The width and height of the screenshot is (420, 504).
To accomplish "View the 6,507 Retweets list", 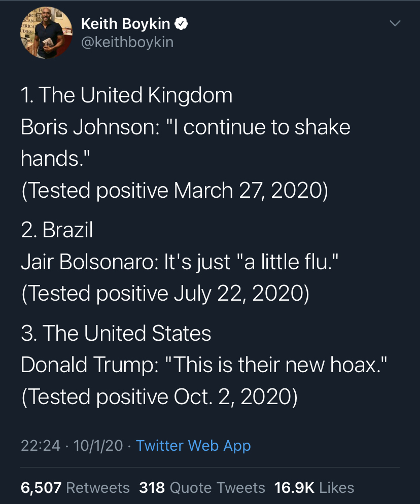I will coord(75,488).
